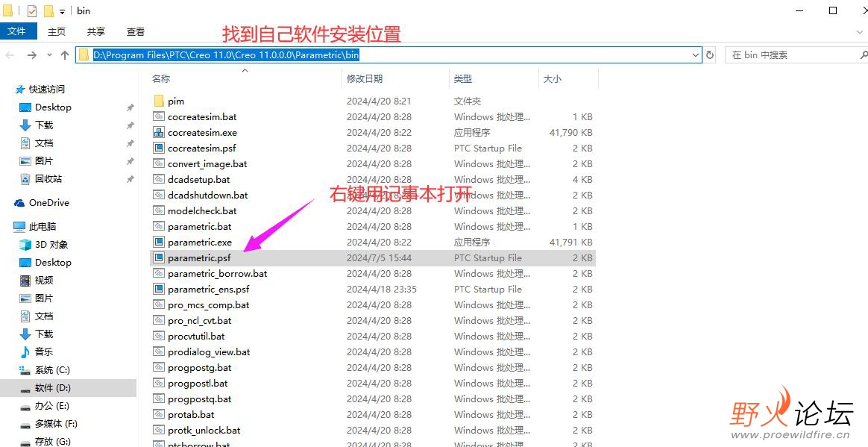868x447 pixels.
Task: Select the progpostl.bat file name
Action: [x=198, y=384]
